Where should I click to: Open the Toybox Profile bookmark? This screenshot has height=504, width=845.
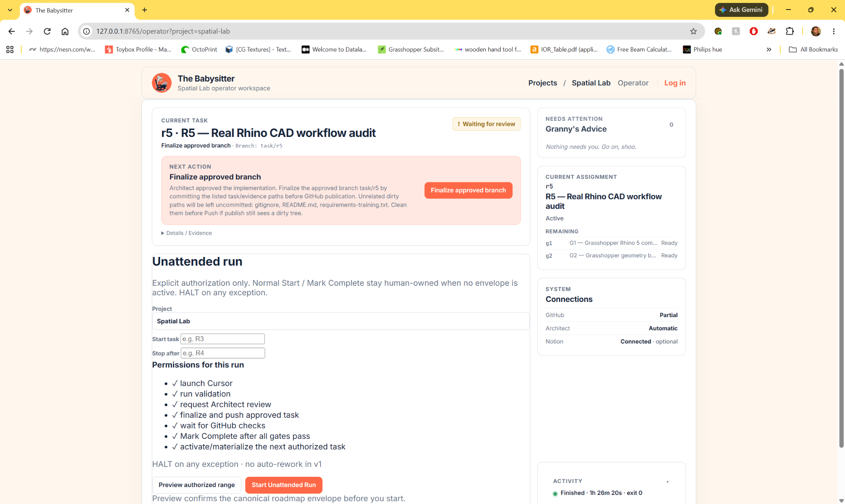[x=138, y=49]
